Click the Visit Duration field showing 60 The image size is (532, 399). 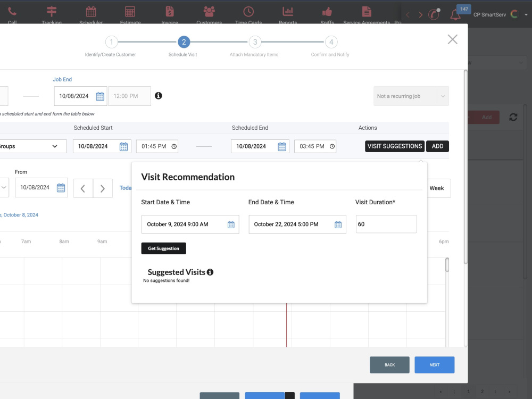coord(386,224)
